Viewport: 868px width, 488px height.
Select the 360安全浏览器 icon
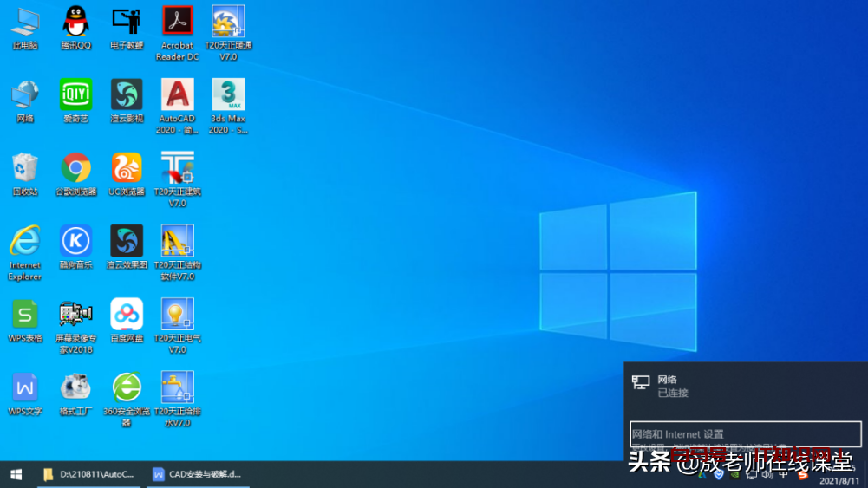click(x=127, y=387)
